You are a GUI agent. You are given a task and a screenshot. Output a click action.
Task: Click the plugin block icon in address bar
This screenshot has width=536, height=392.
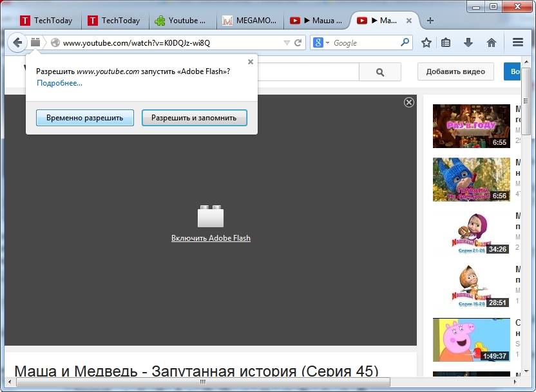point(35,42)
